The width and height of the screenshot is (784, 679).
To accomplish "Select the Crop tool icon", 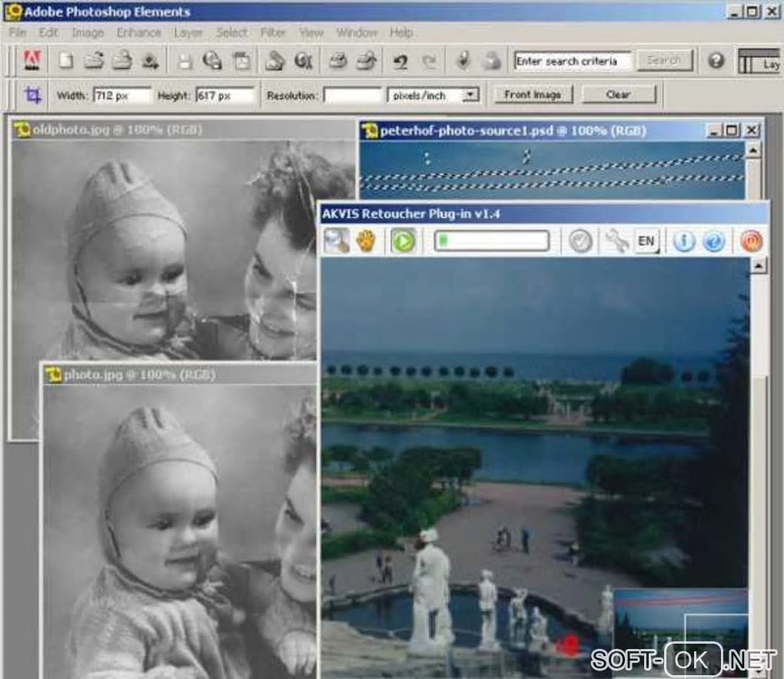I will [x=32, y=95].
